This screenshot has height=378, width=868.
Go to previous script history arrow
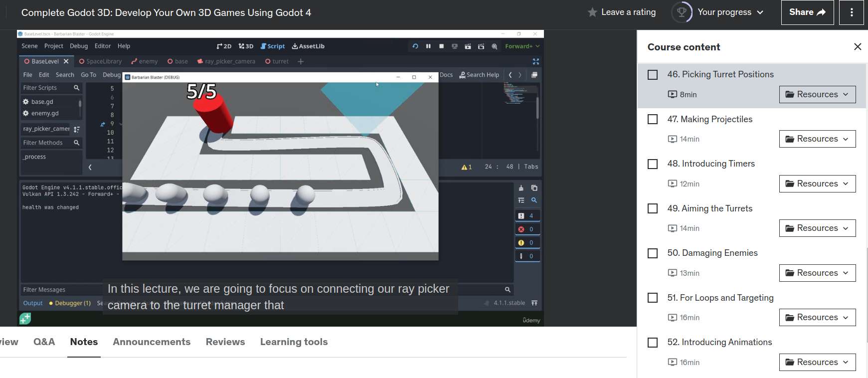[510, 75]
